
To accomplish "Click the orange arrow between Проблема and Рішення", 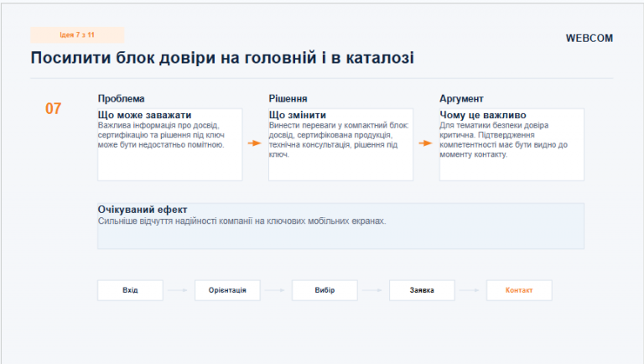I will coord(255,143).
